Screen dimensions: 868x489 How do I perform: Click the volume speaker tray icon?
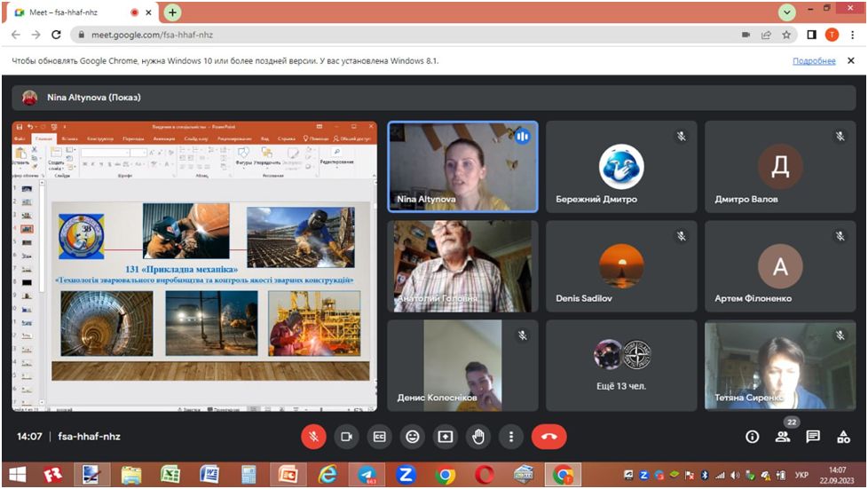click(735, 475)
